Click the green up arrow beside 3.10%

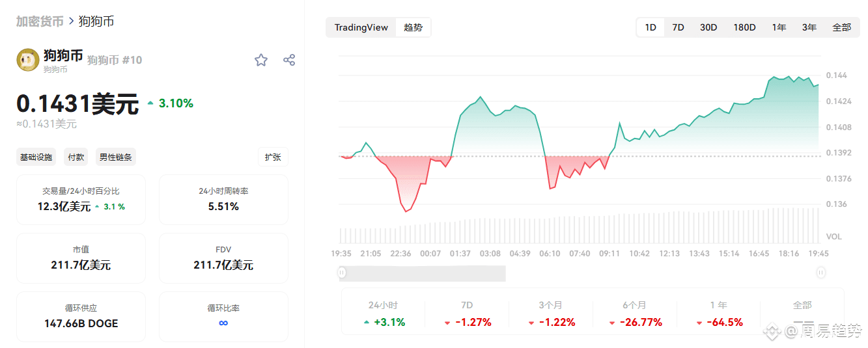[150, 103]
